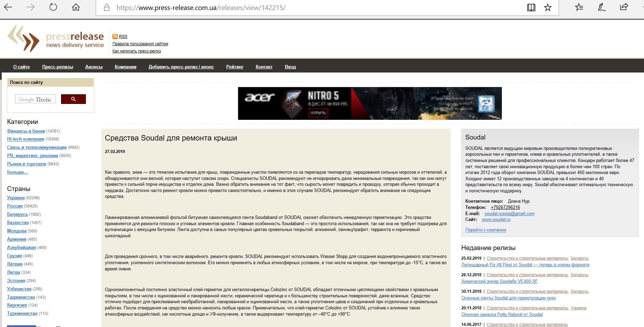Filter releases by 'Литва'
The width and height of the screenshot is (644, 327).
[13, 272]
